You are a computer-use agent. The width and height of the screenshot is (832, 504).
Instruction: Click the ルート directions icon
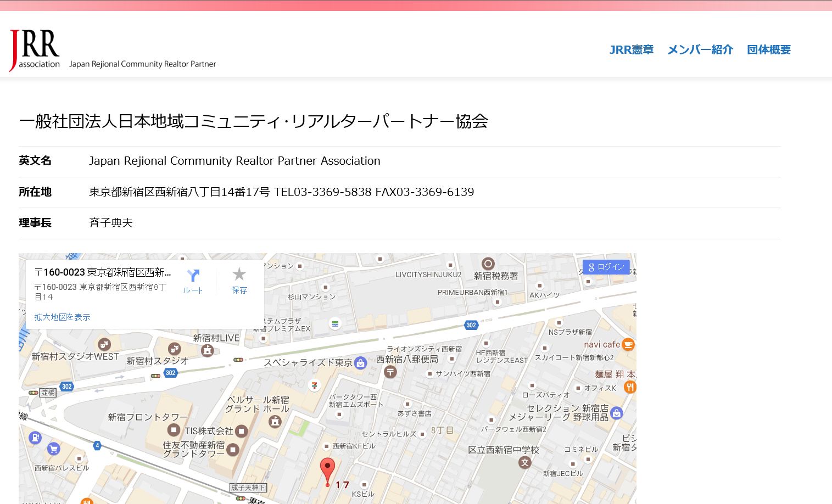pos(193,276)
